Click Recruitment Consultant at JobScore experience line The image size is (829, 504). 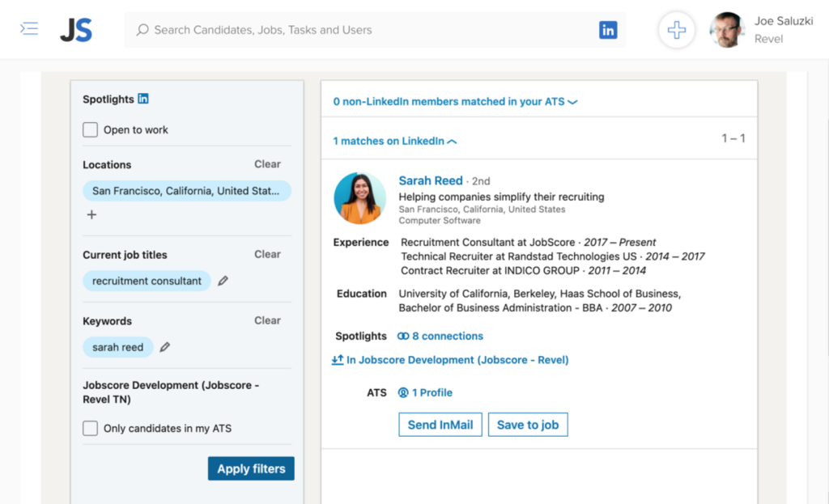coord(528,243)
